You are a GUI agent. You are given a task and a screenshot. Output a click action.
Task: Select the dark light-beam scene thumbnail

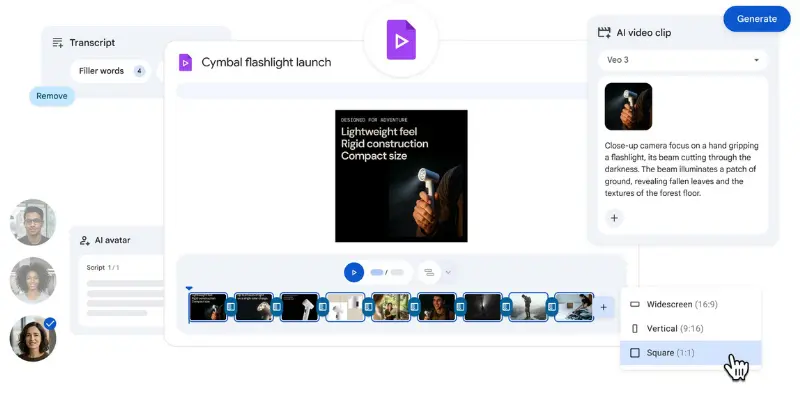tap(483, 307)
